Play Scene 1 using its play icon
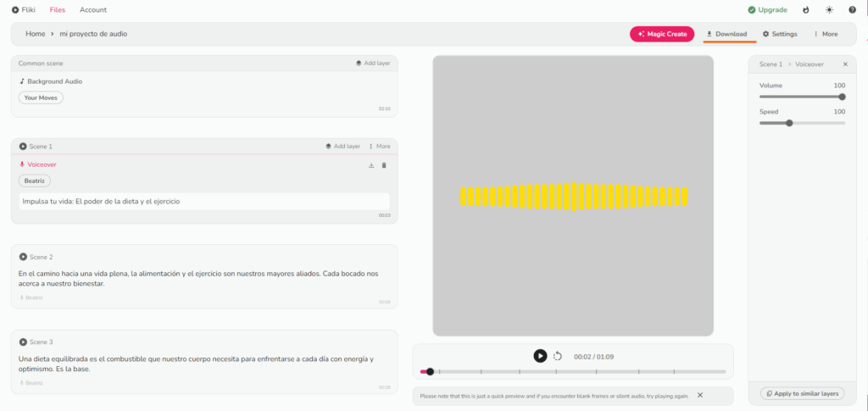The image size is (868, 411). point(23,147)
